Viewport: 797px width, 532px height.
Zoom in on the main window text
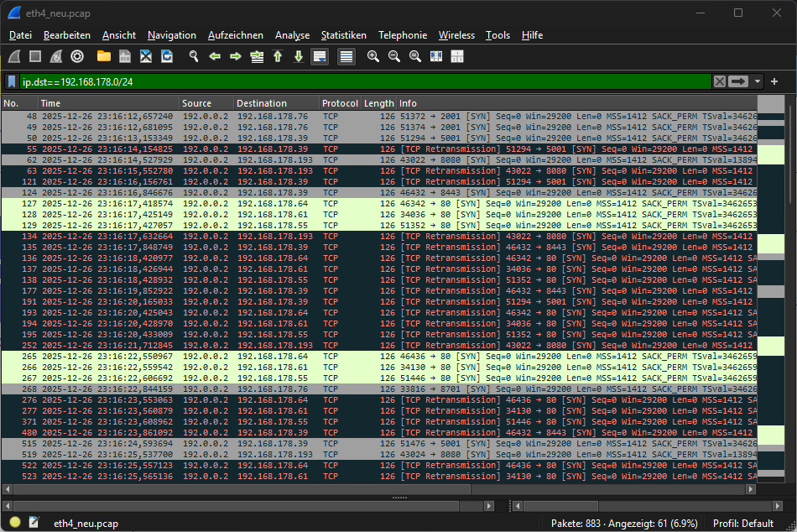click(x=373, y=56)
